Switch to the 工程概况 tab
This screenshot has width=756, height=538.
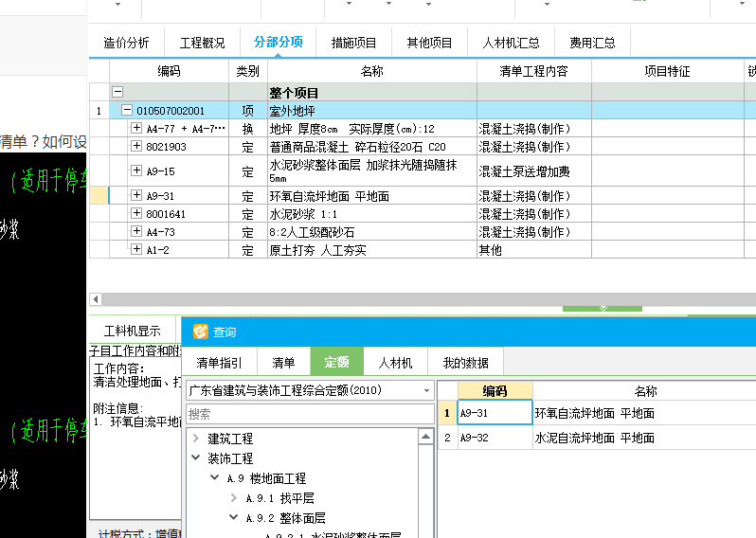[x=202, y=43]
